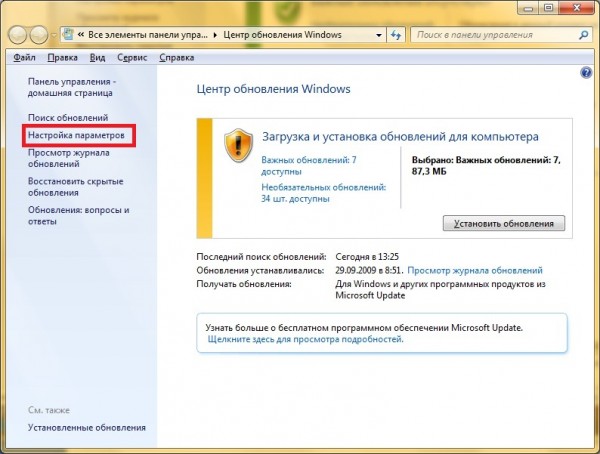This screenshot has height=454, width=600.
Task: Click the Центр обновления Windows page heading
Action: pos(274,89)
